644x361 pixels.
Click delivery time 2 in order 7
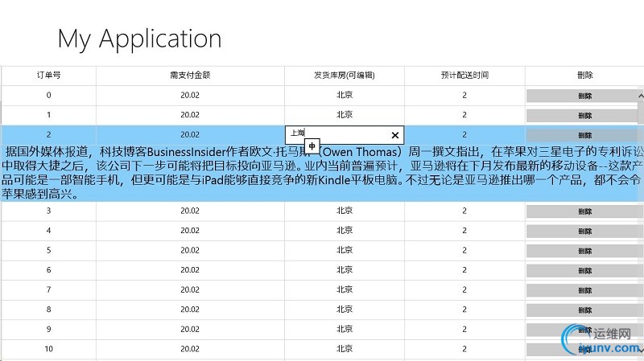pos(464,289)
